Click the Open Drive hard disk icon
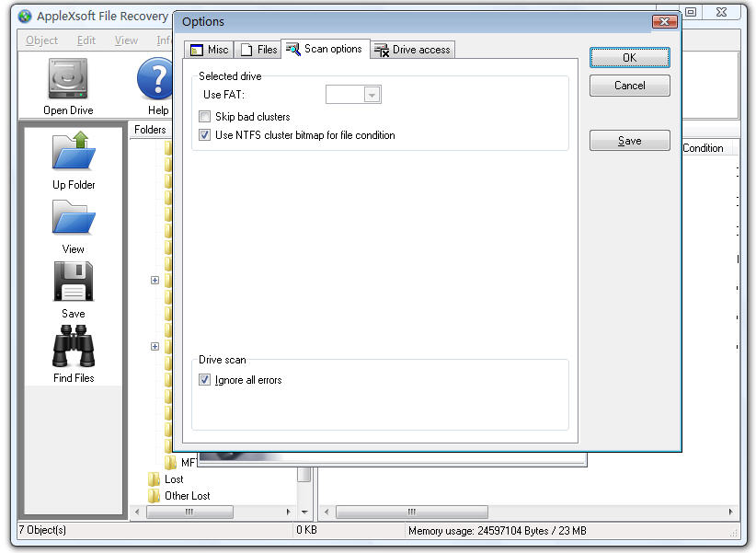756x553 pixels. [x=68, y=78]
